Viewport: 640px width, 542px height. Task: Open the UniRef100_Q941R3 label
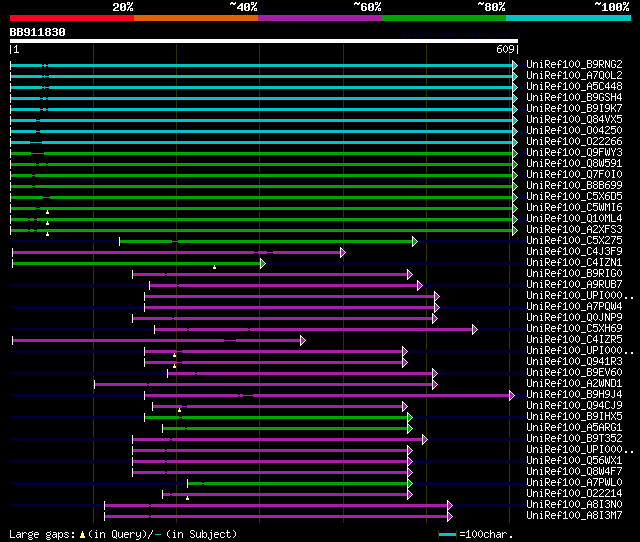pos(574,362)
